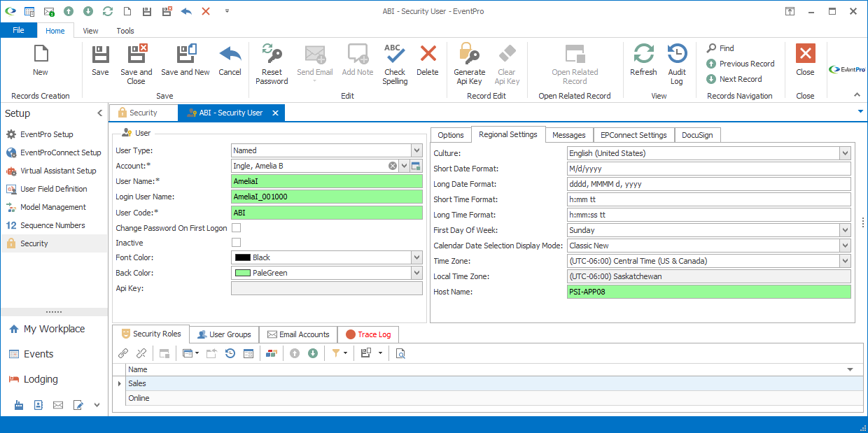Click the Find magnifier
The height and width of the screenshot is (433, 868).
[711, 48]
